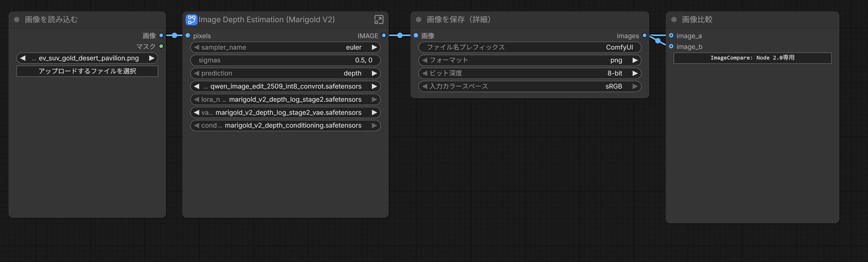The image size is (868, 262).
Task: Click the 画像 output port on load node
Action: pos(161,35)
